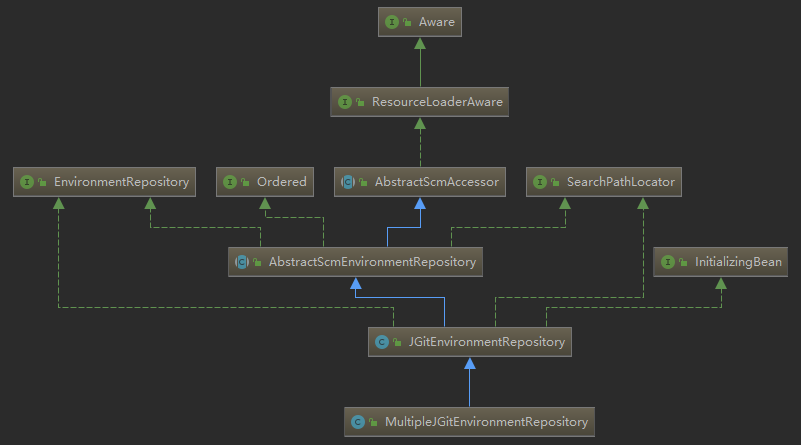
Task: Click the abstract class icon on AbstractScmAccessor
Action: pyautogui.click(x=348, y=182)
